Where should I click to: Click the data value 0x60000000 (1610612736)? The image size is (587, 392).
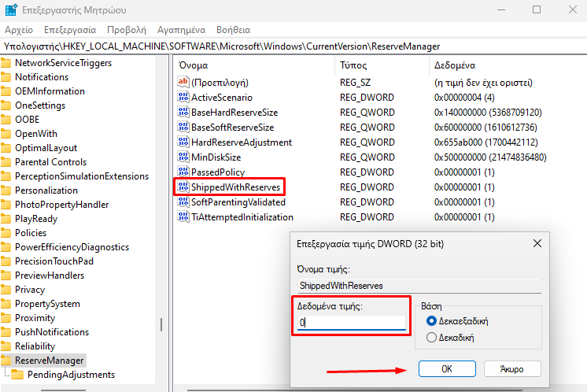coord(485,128)
